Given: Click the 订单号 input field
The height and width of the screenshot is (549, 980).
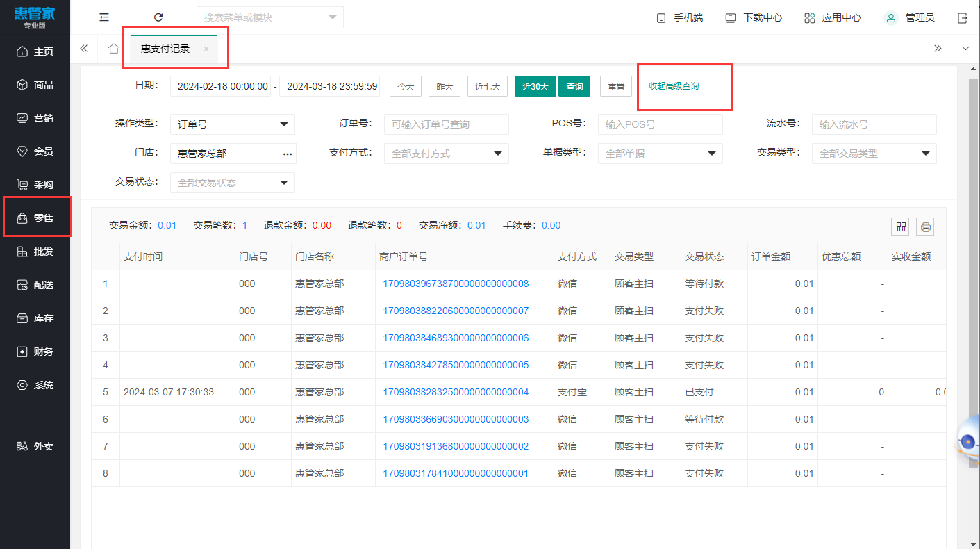Looking at the screenshot, I should [447, 124].
